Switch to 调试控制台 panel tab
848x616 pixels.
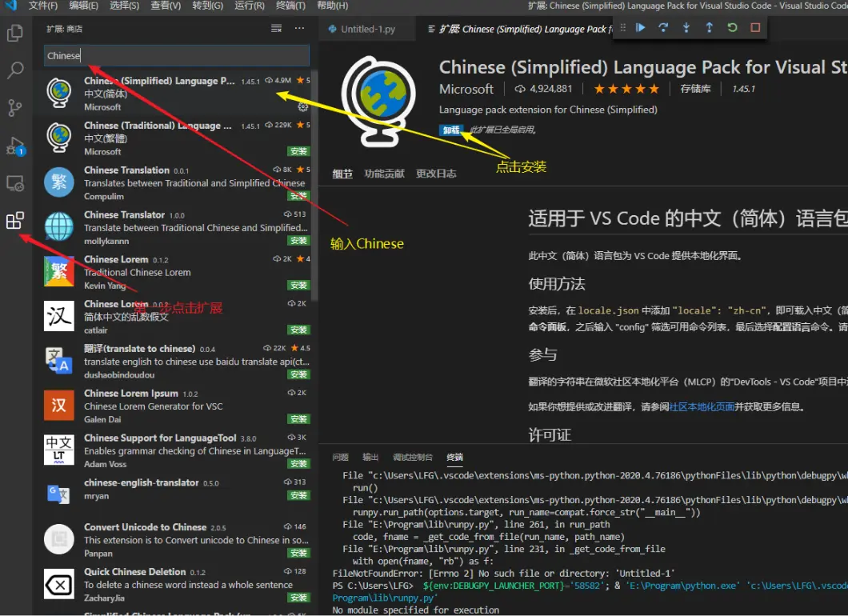coord(413,457)
